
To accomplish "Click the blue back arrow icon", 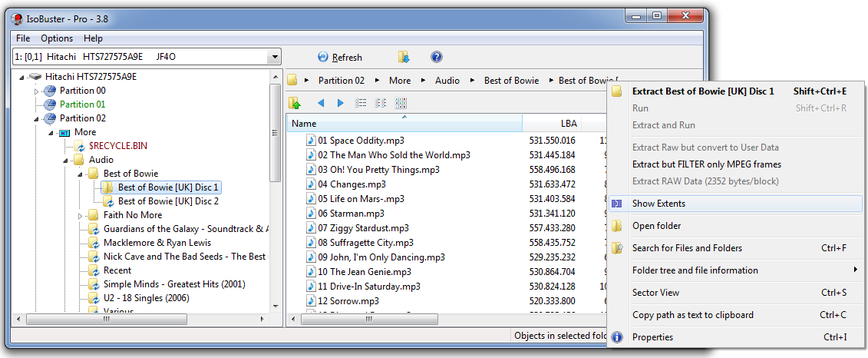I will tap(321, 102).
